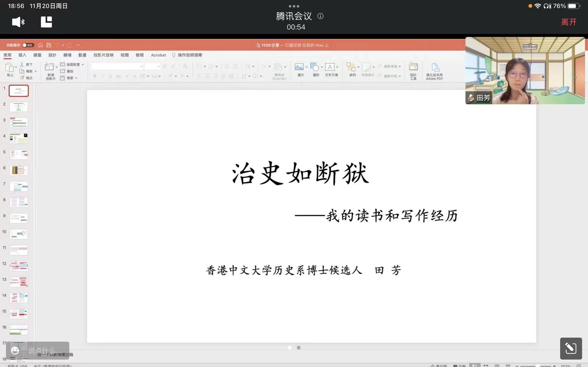Expand the 圖片 picture dropdown arrow
Viewport: 588px width, 367px height.
pos(307,67)
